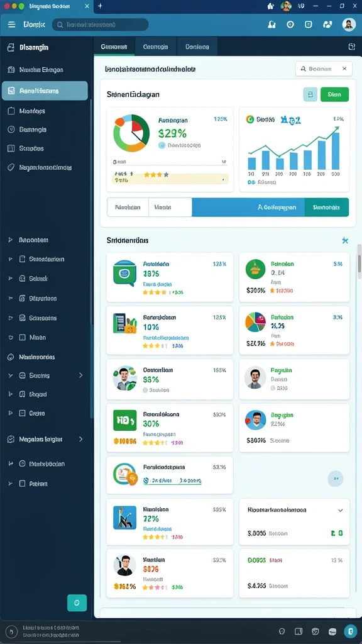Click the panel icon at the tab row's right end
Viewport: 362px width, 644px height.
[x=351, y=47]
